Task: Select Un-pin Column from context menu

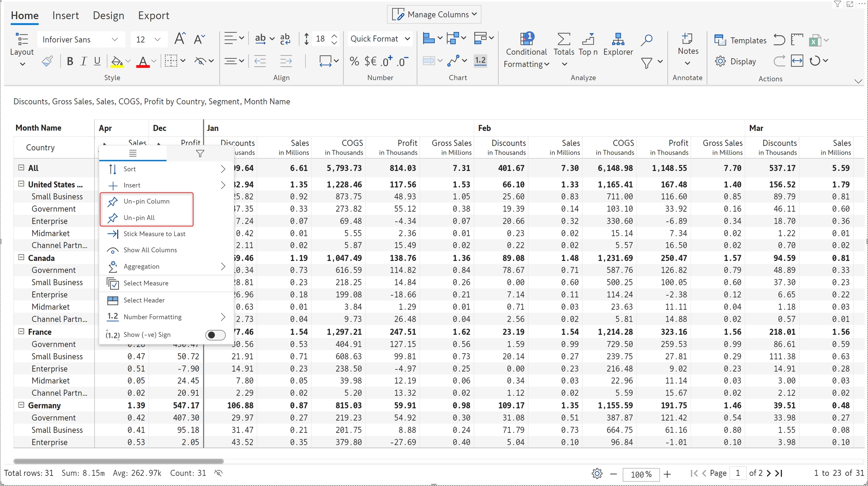Action: click(147, 201)
